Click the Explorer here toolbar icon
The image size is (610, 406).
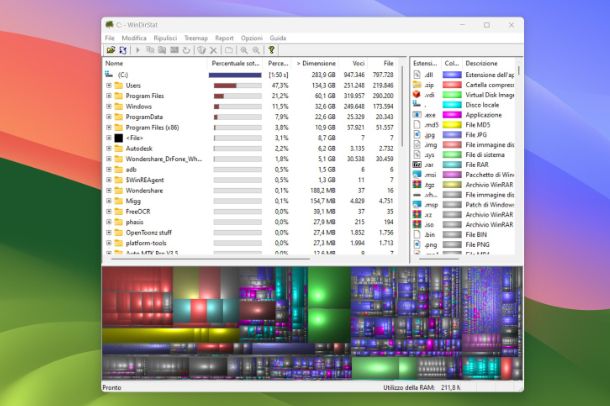click(162, 50)
